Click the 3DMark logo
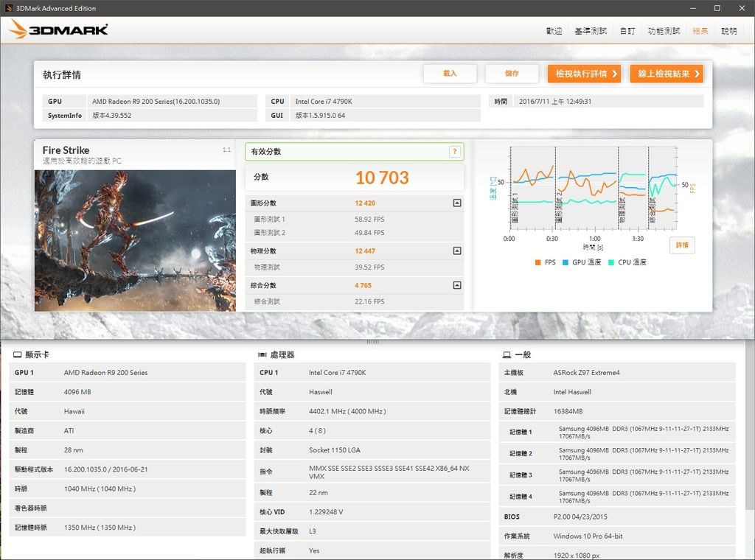The image size is (755, 560). (x=58, y=29)
